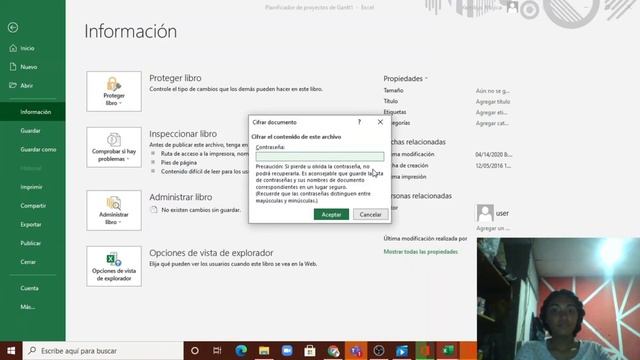Click the taskbar search box
Viewport: 640px width, 360px height.
click(x=102, y=351)
